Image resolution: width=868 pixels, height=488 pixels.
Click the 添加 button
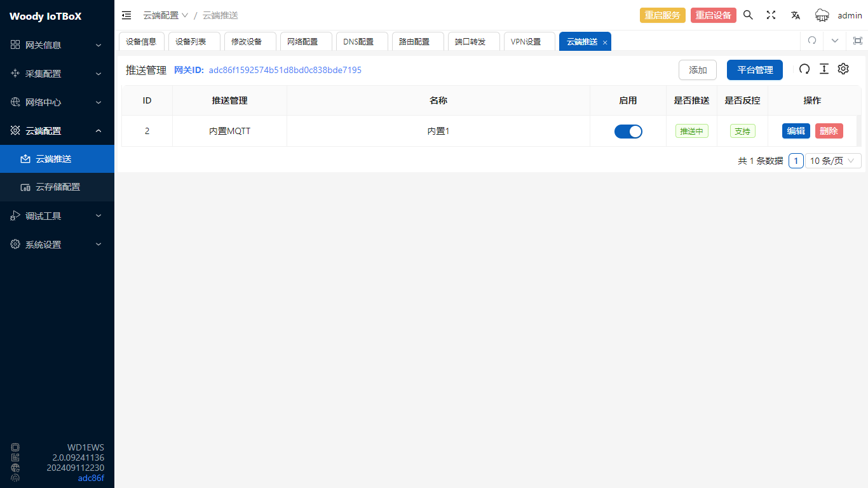pos(697,70)
